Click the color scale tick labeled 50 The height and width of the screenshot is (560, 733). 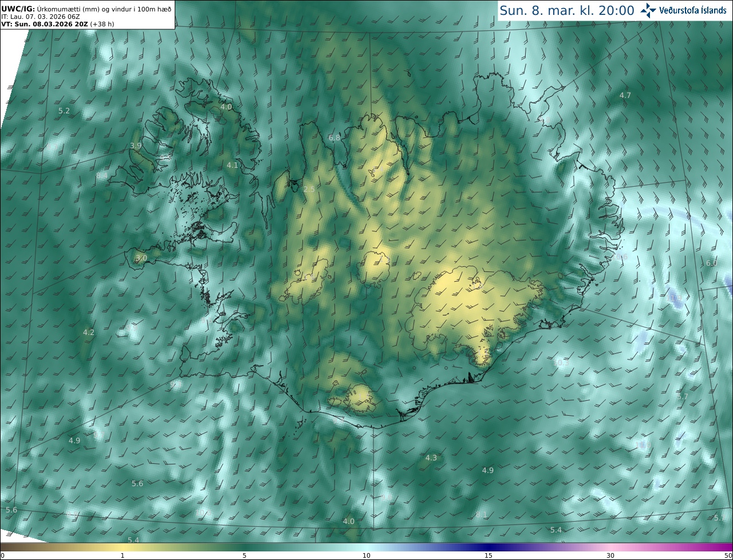click(x=728, y=555)
